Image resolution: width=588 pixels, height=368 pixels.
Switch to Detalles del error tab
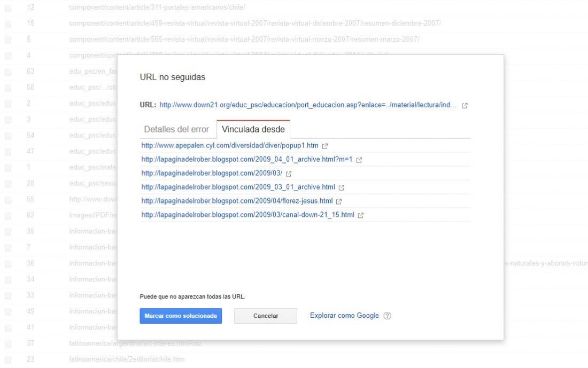point(176,129)
